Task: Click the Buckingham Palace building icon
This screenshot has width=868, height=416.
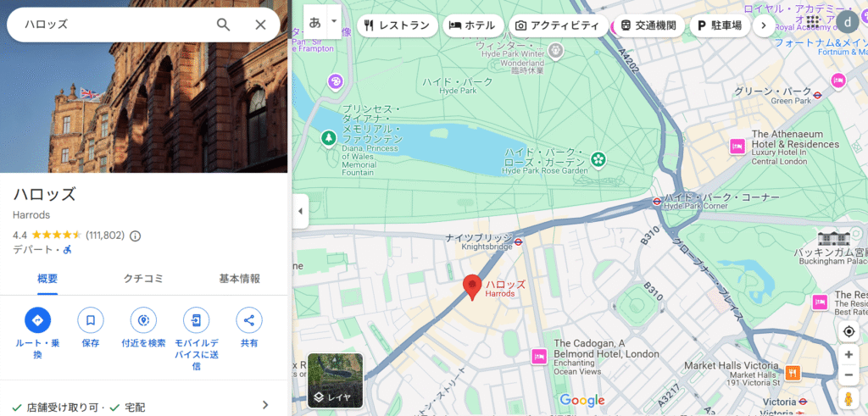Action: (x=833, y=238)
